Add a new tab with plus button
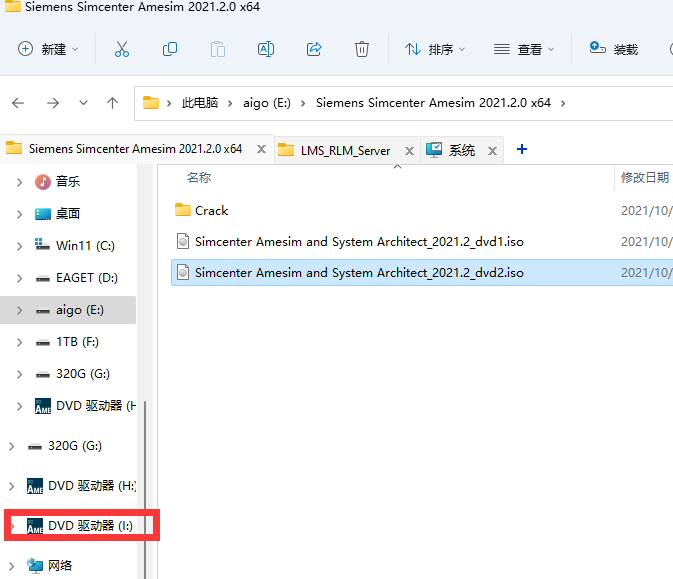Screen dimensions: 673x579 [x=522, y=149]
